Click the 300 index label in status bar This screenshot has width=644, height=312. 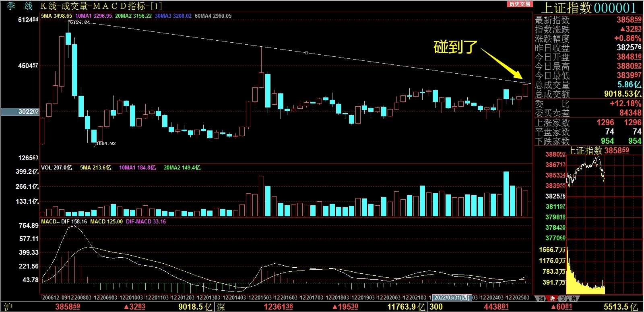436,307
